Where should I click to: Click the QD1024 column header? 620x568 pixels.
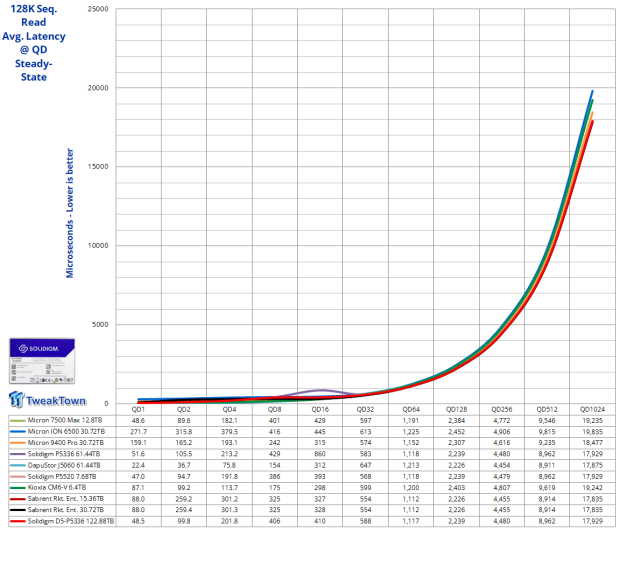click(x=592, y=409)
